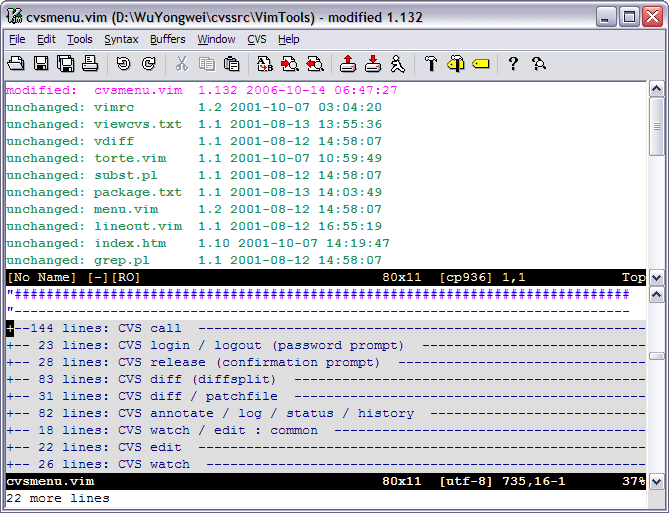Click the yellow Jump to Tag icon
669x513 pixels.
click(480, 64)
